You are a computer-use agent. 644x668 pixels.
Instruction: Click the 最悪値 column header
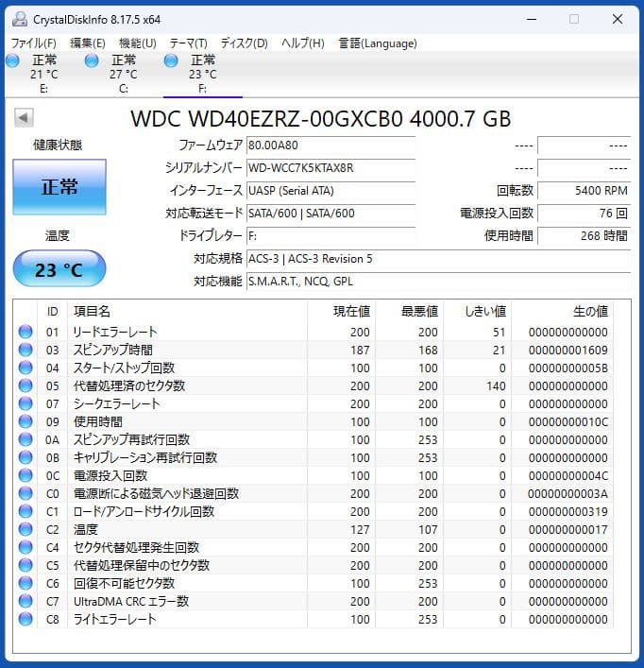coord(419,312)
